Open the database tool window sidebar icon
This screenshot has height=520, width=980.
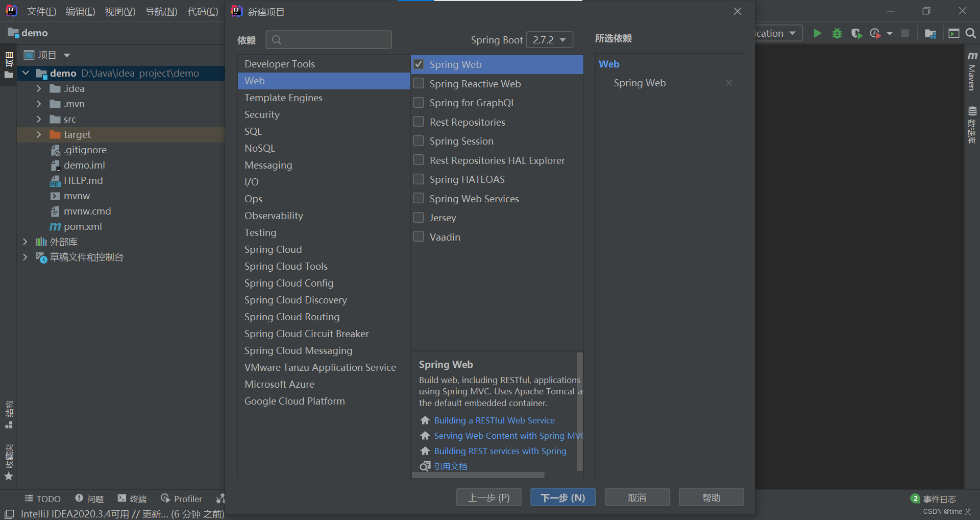coord(972,125)
